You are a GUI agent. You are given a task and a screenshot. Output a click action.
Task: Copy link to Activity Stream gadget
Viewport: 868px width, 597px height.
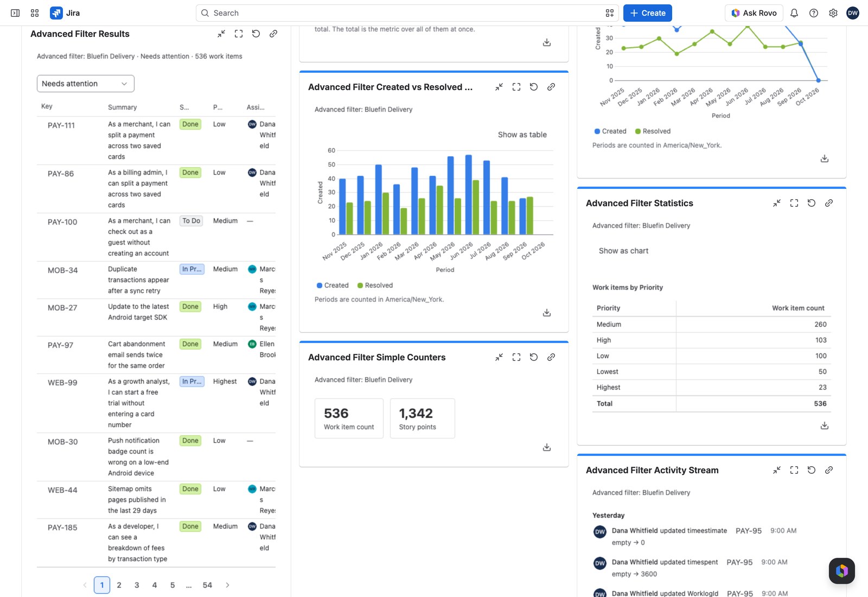pyautogui.click(x=829, y=470)
